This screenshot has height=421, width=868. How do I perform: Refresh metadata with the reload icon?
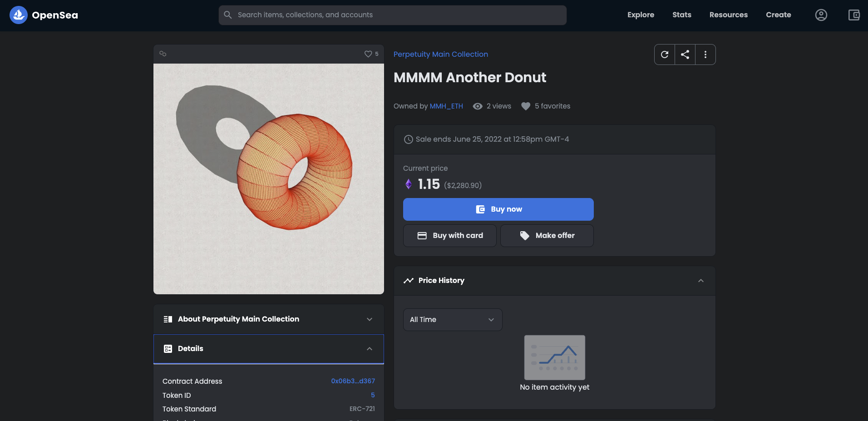point(665,54)
